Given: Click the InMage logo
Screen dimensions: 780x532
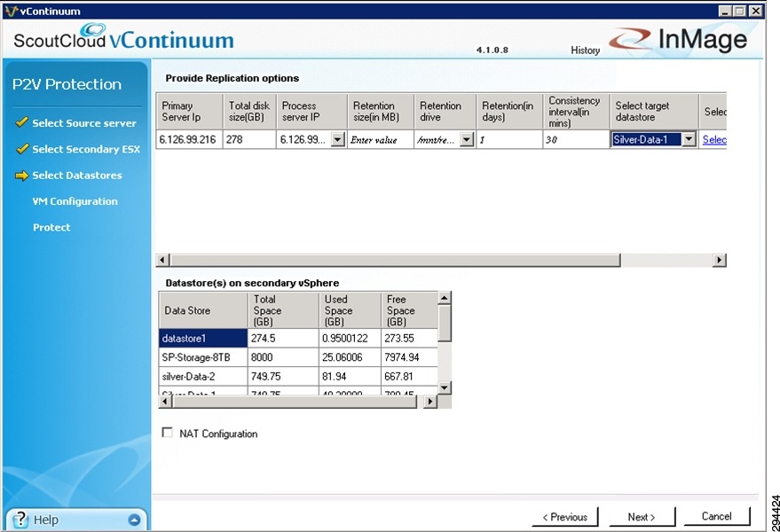Looking at the screenshot, I should point(679,39).
